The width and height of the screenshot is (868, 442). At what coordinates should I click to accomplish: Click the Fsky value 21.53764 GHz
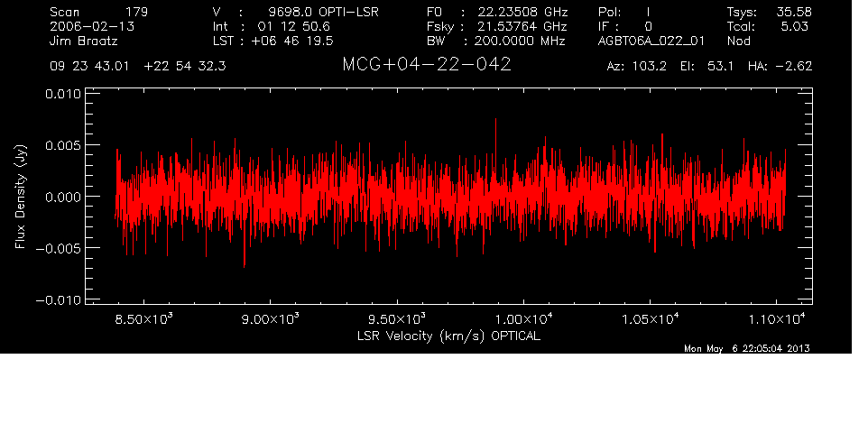coord(522,26)
